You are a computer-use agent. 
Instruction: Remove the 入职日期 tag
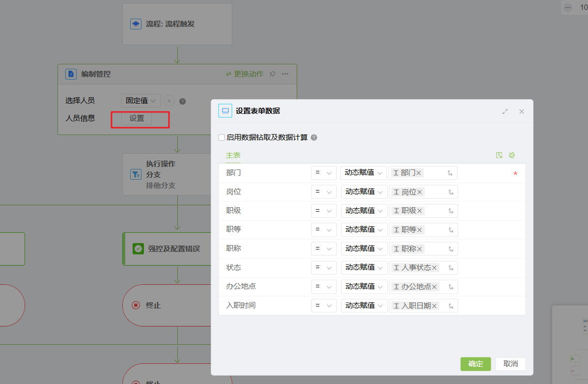(434, 306)
